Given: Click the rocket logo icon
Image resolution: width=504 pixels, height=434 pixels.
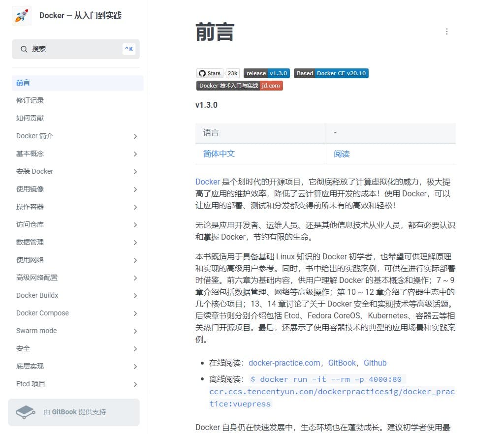Looking at the screenshot, I should [21, 16].
